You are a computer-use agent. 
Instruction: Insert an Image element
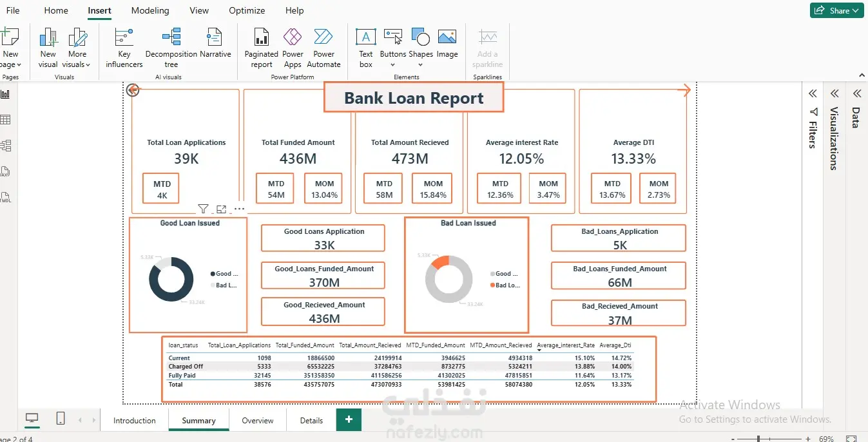447,43
